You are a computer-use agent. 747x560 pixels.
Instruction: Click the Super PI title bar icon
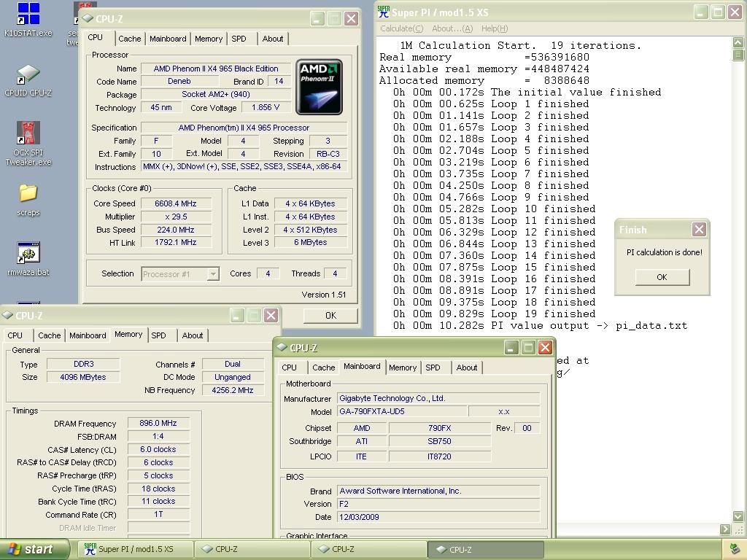[x=384, y=12]
